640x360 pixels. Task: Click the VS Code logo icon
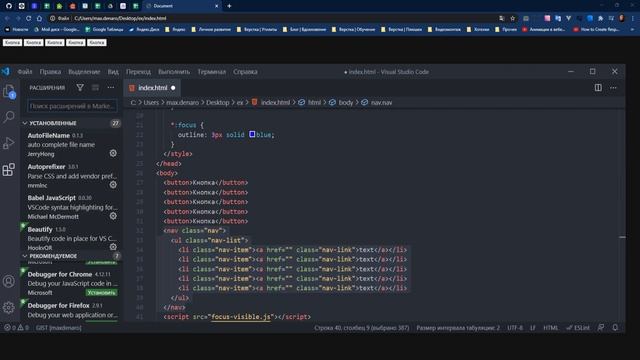pyautogui.click(x=6, y=71)
